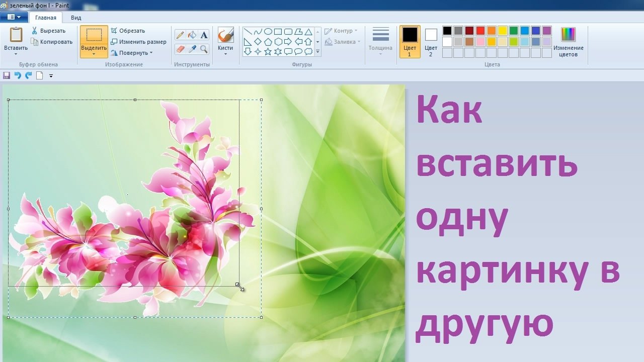
Task: Click the Undo arrow icon
Action: coord(18,75)
